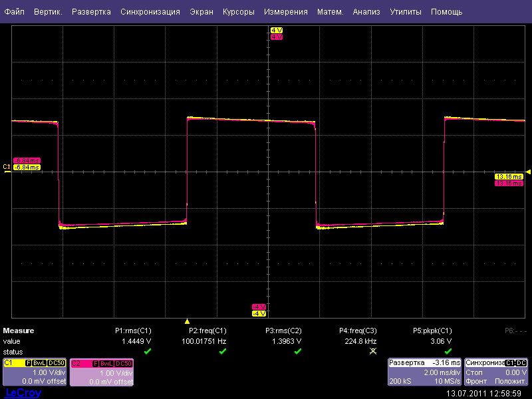Open the Вертик. menu

click(x=49, y=12)
